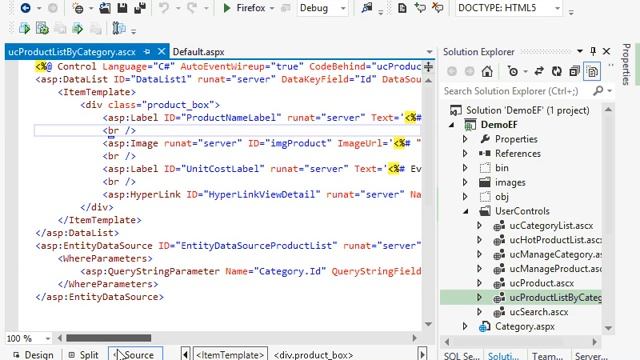Image resolution: width=640 pixels, height=360 pixels.
Task: Open the collapsed Properties side tab
Action: coord(626,64)
